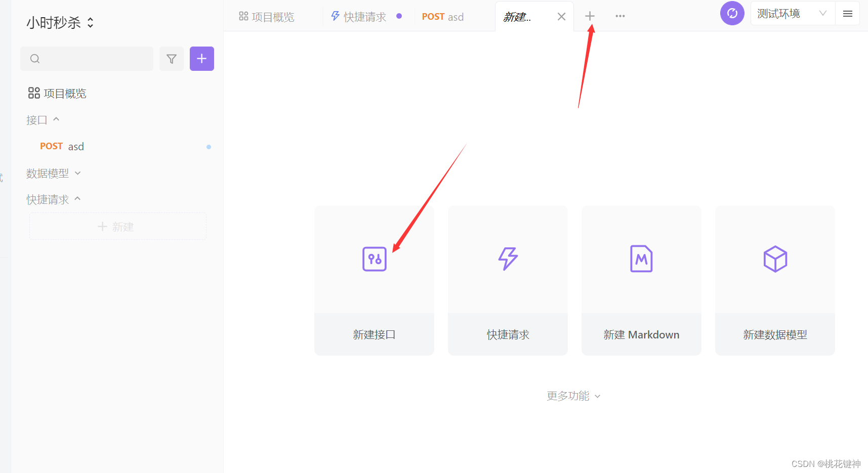The height and width of the screenshot is (473, 868).
Task: Switch to the POST asd tab
Action: click(443, 17)
